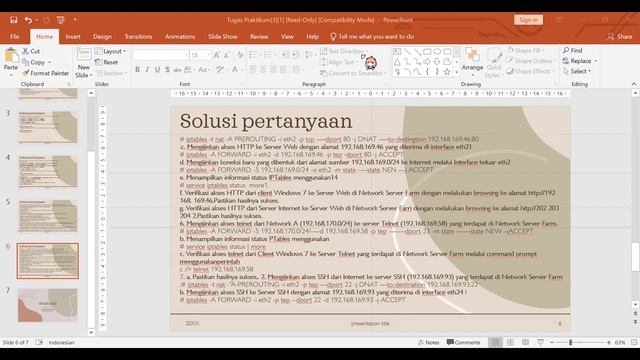Open the Layout dropdown
This screenshot has width=640, height=360.
click(110, 51)
